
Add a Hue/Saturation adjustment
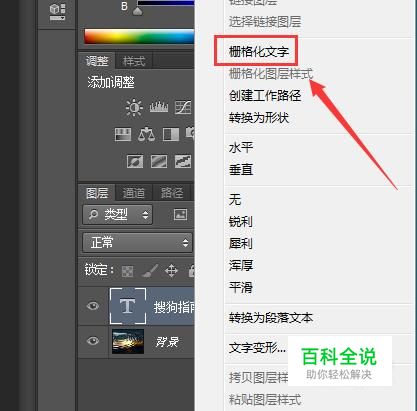pos(123,135)
